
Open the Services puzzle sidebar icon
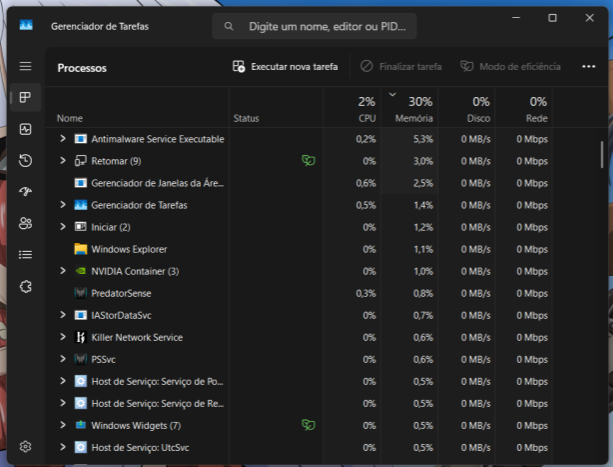(25, 286)
